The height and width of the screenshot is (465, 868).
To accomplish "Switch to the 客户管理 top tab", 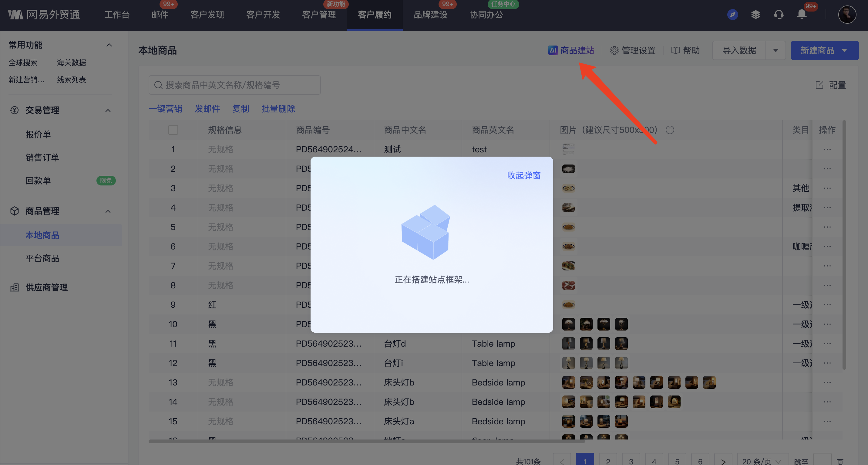I will tap(319, 15).
